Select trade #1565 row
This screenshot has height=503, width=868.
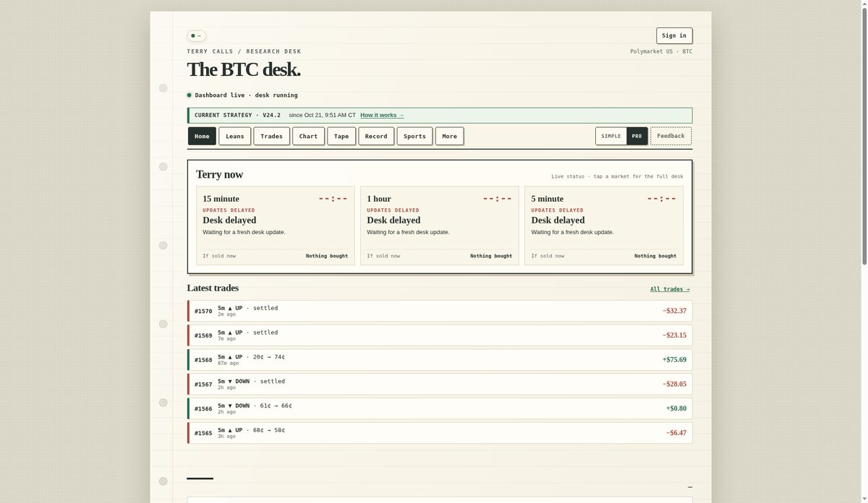click(440, 433)
